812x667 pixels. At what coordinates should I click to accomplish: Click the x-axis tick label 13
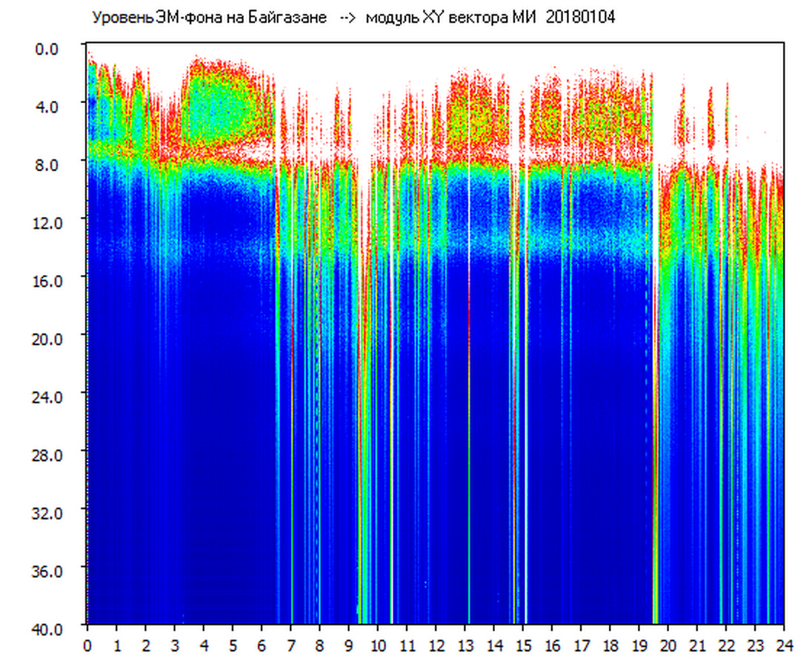coord(465,646)
